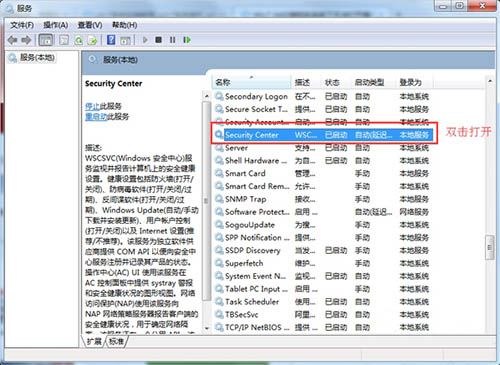
Task: Toggle the action pane toolbar icon
Action: [125, 40]
